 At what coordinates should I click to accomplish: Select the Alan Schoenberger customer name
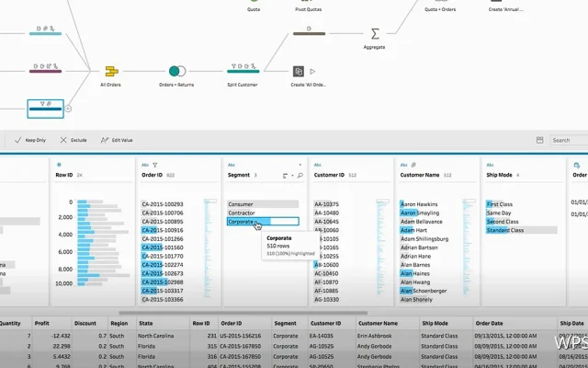(424, 291)
